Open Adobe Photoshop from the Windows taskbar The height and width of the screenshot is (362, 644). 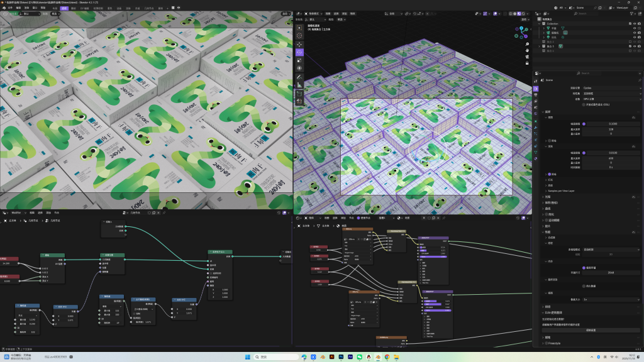tap(340, 356)
